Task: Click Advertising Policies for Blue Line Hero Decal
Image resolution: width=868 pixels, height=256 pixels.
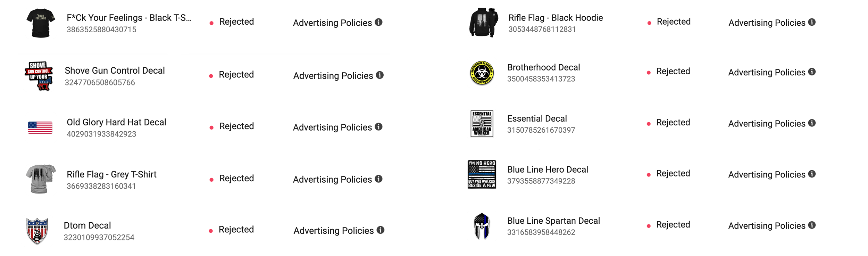Action: (x=767, y=175)
